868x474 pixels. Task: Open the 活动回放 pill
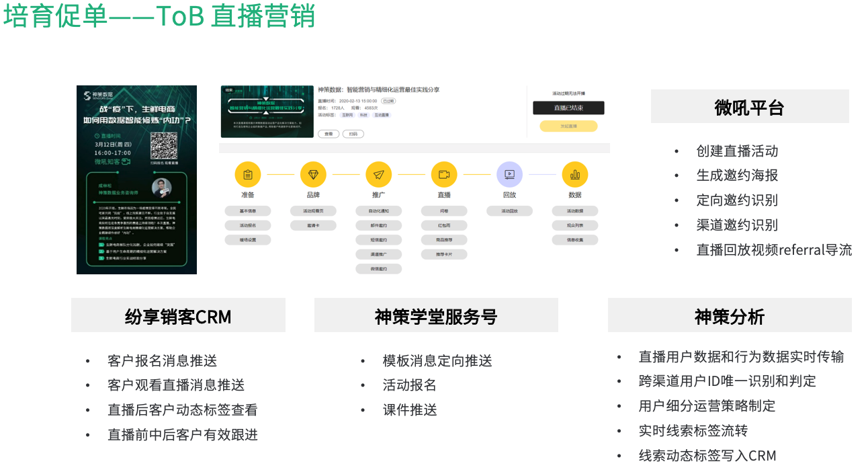[x=510, y=211]
